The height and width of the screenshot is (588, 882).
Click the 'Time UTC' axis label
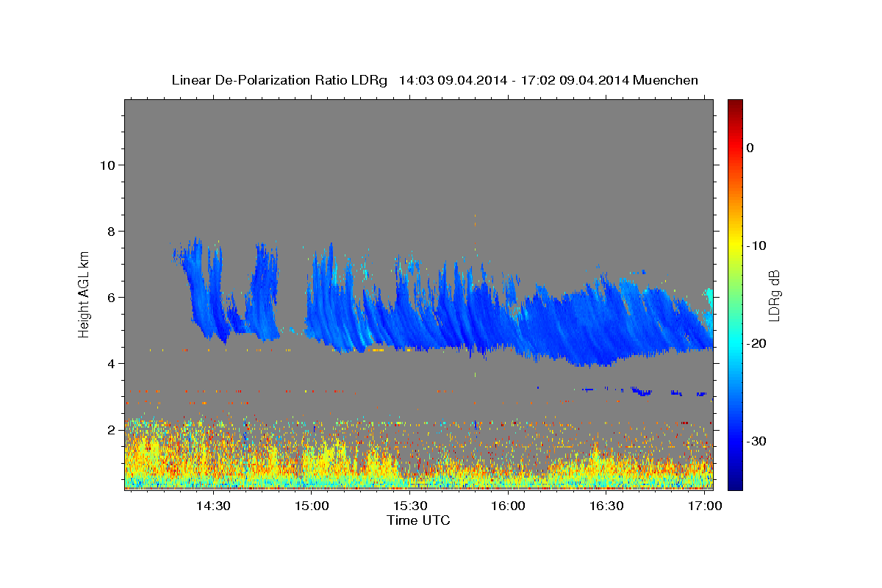click(418, 520)
